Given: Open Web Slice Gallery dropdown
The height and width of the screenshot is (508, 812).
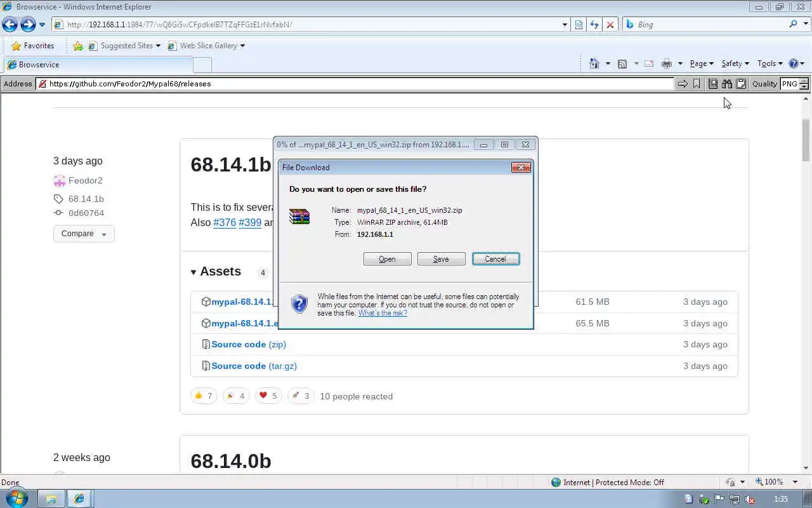Looking at the screenshot, I should point(206,46).
